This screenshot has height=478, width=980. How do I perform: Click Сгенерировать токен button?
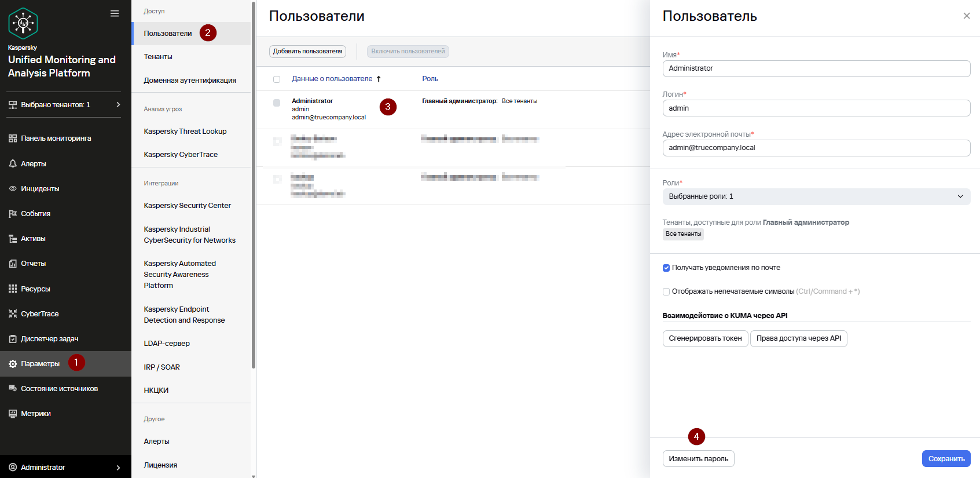(705, 338)
